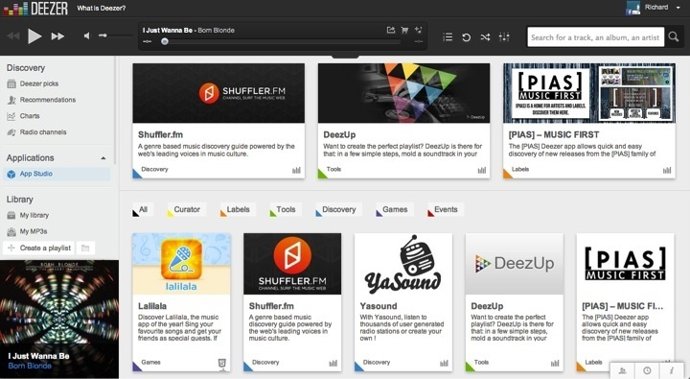Click featured DeezUp title
This screenshot has height=379, width=690.
pyautogui.click(x=339, y=135)
